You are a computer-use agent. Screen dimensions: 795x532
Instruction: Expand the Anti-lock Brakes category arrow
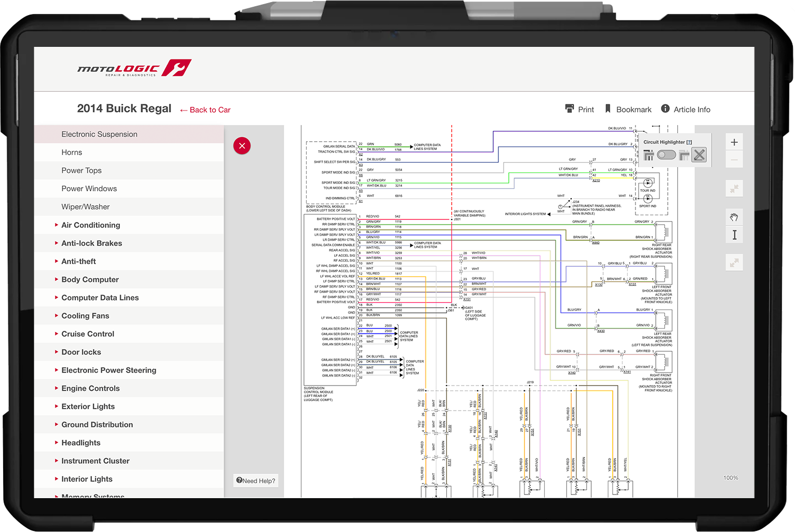(x=56, y=243)
